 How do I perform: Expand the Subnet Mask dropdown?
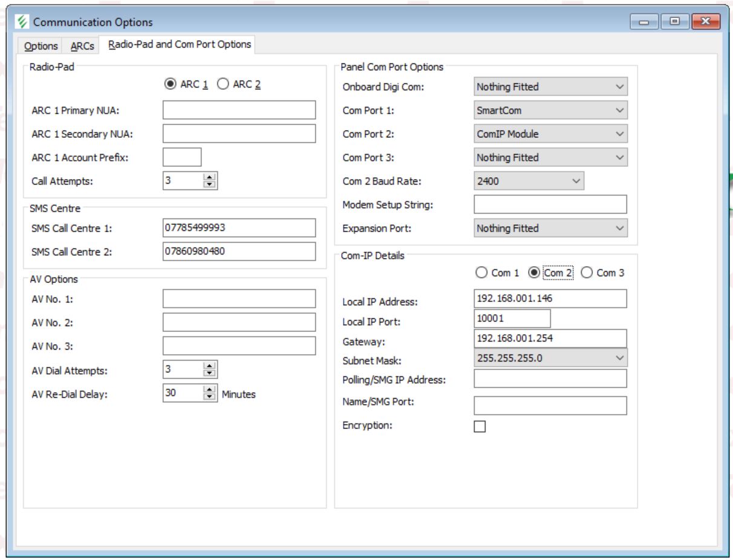pyautogui.click(x=550, y=358)
